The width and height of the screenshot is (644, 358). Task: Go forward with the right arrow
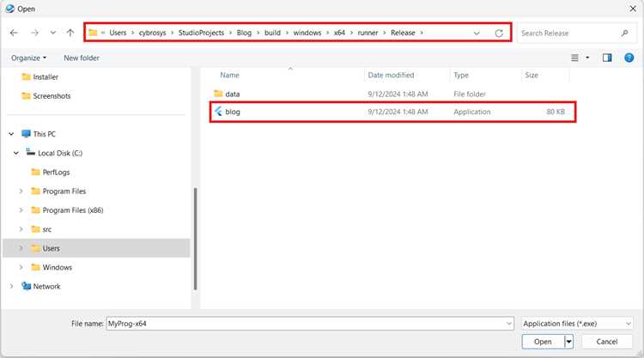click(35, 33)
